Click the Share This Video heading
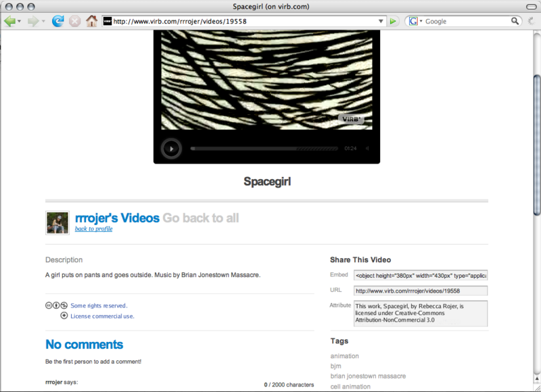The width and height of the screenshot is (541, 392). pos(360,260)
